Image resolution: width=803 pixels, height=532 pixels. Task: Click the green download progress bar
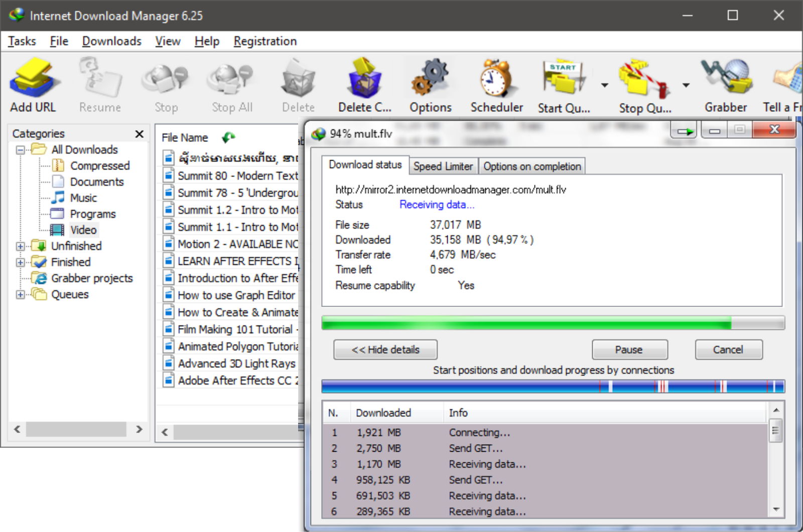[x=553, y=323]
